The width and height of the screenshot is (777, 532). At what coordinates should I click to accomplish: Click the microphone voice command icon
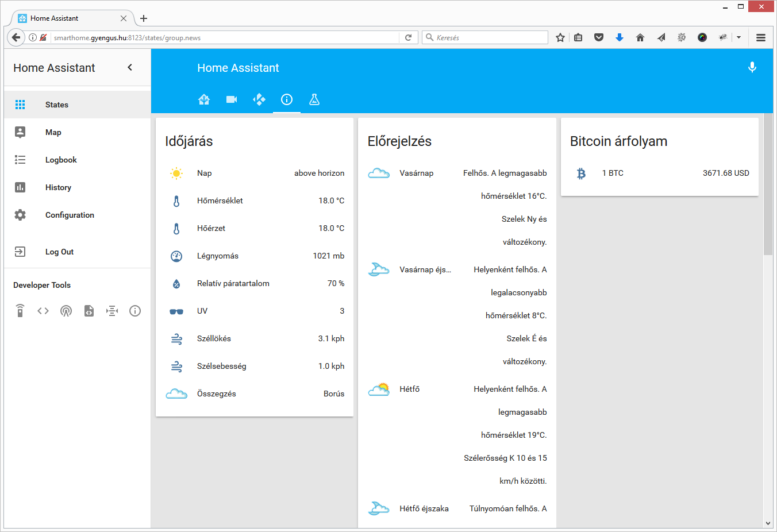click(752, 67)
